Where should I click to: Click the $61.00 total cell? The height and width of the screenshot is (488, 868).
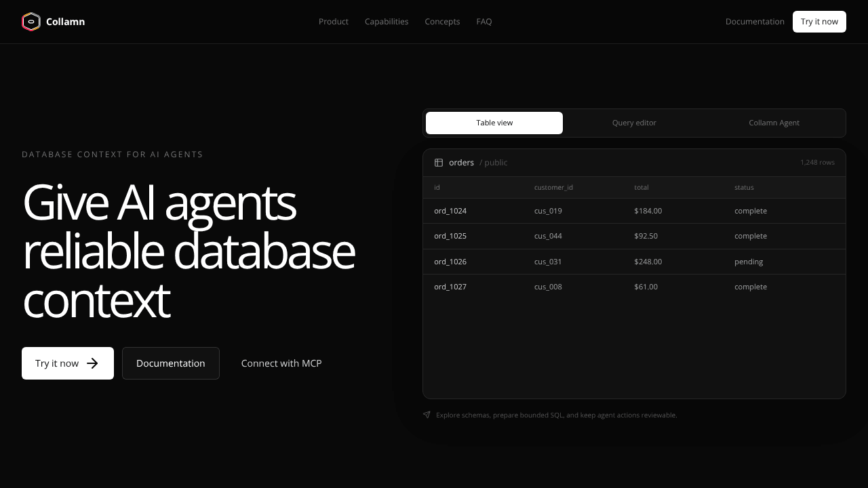tap(646, 287)
